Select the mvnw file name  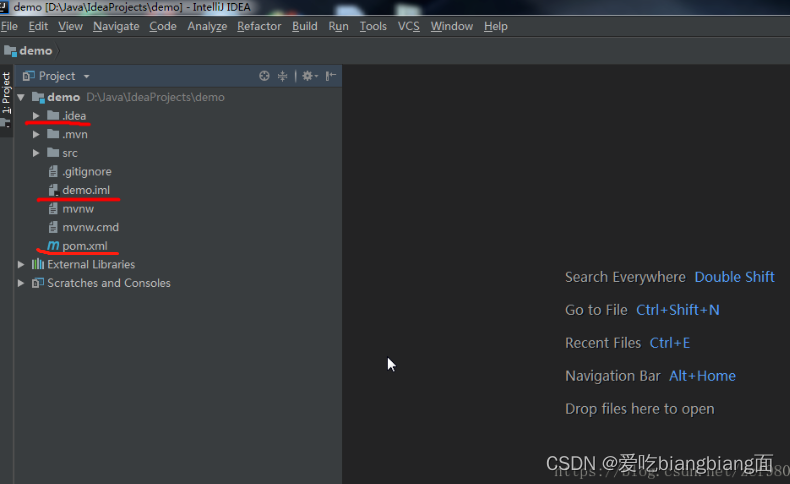78,209
